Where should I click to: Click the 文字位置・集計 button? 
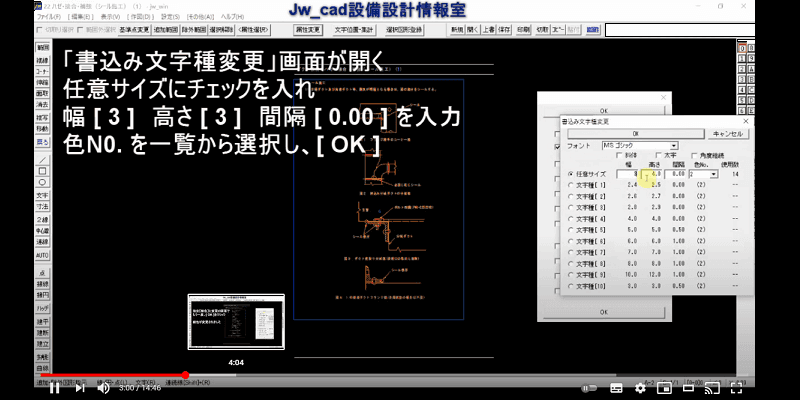[x=355, y=30]
